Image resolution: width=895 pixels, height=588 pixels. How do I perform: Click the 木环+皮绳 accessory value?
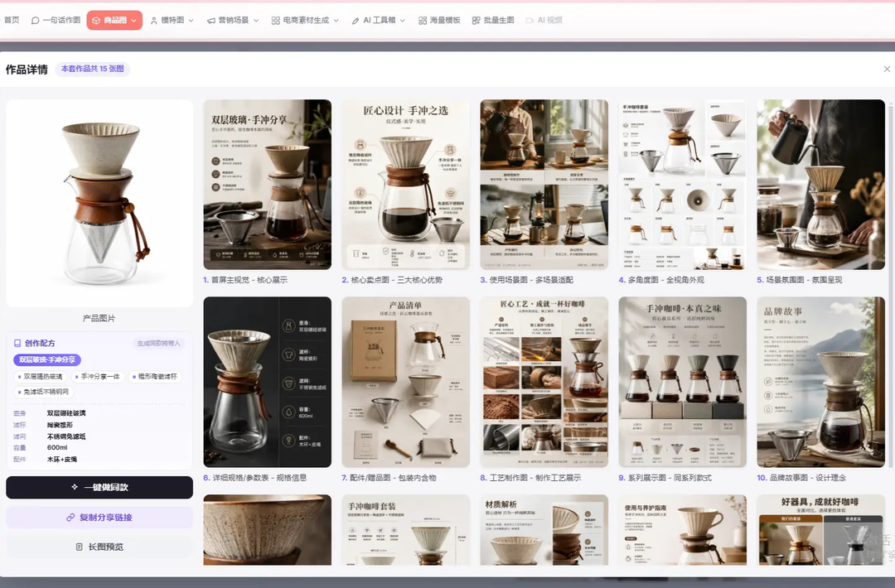pyautogui.click(x=61, y=459)
